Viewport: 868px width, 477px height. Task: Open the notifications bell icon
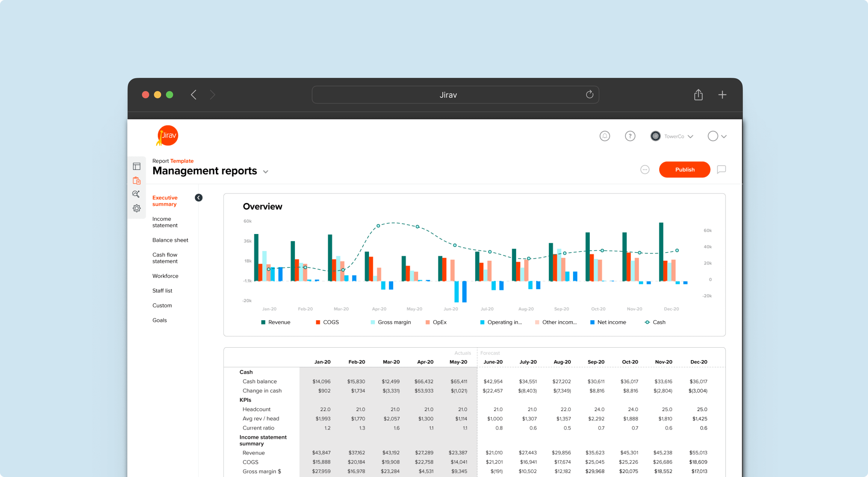tap(604, 136)
